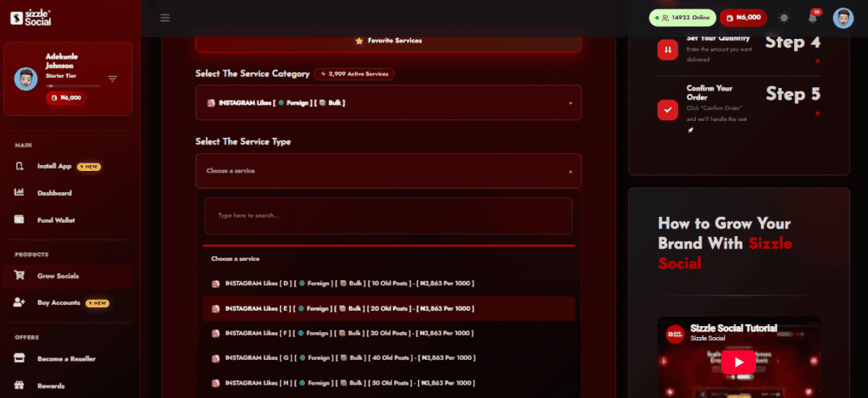Click the Starter Tier progress bar
The image size is (868, 398).
point(73,86)
